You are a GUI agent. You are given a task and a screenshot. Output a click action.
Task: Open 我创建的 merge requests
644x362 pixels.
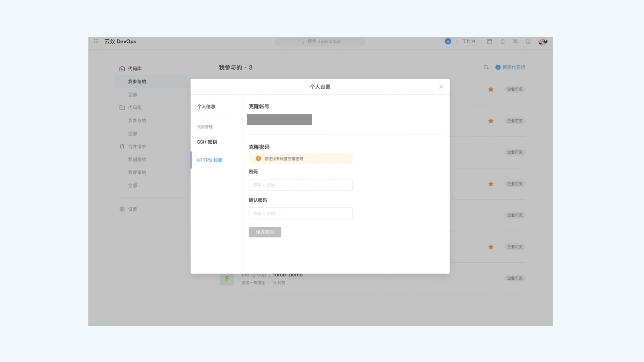pos(137,160)
